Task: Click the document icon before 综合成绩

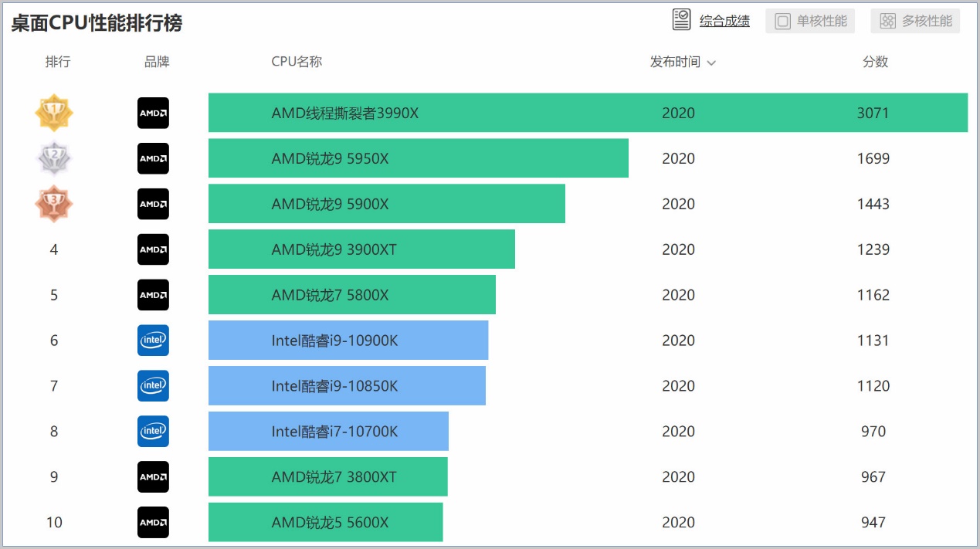Action: [680, 20]
